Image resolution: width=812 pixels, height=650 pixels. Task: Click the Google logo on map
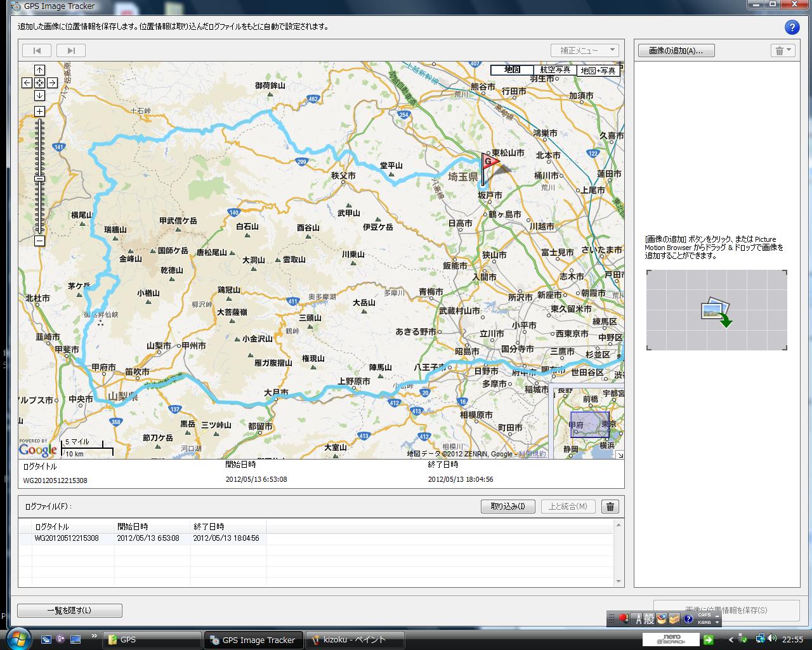click(x=37, y=450)
